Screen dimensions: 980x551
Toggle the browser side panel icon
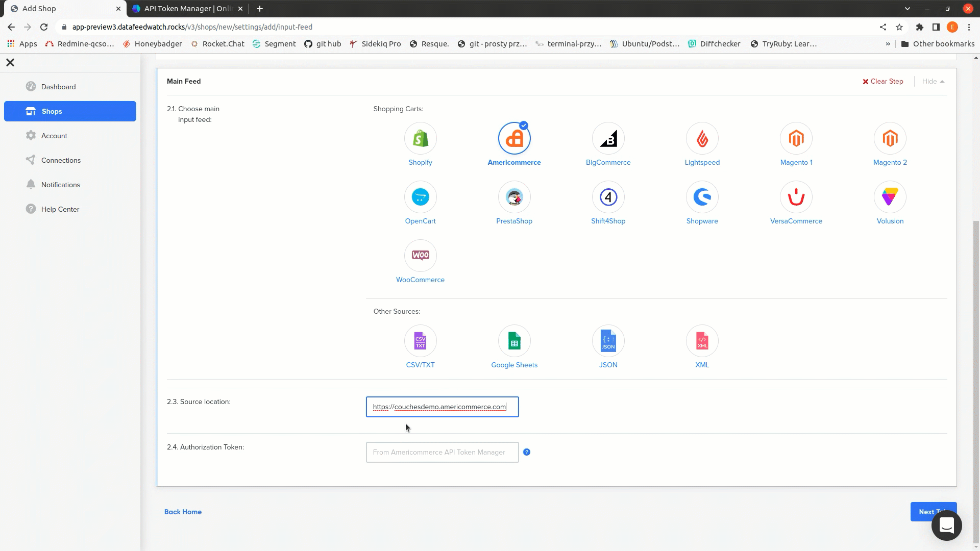(936, 27)
